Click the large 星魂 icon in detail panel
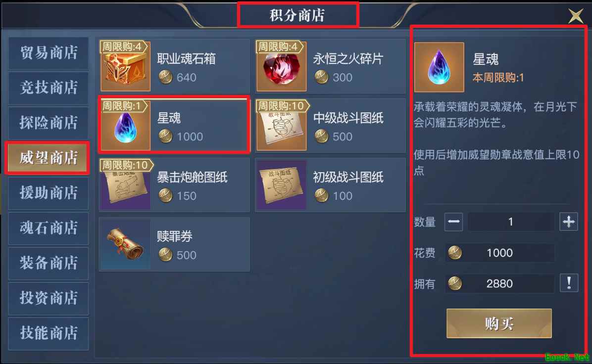This screenshot has height=364, width=592. [439, 67]
